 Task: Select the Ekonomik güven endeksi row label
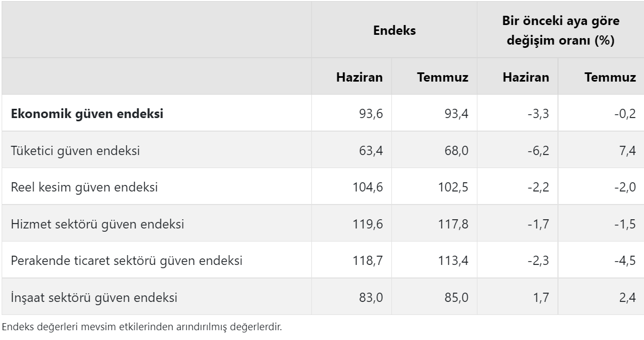tap(87, 114)
